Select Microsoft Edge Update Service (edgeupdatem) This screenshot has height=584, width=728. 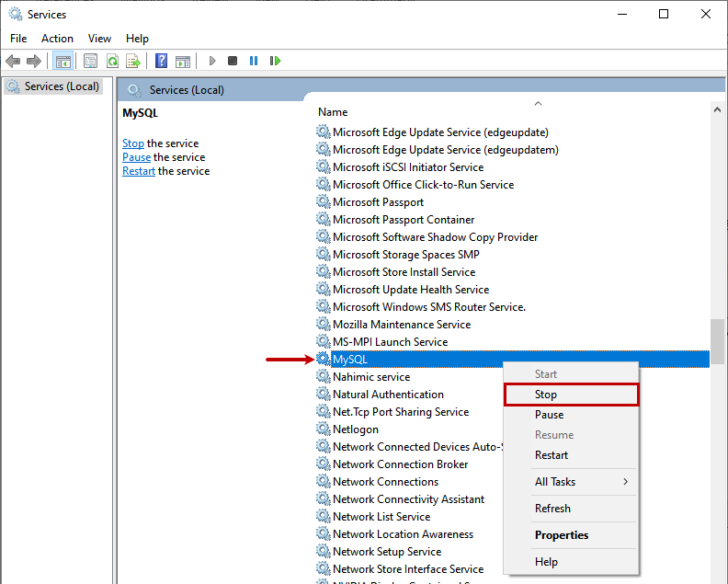[x=445, y=150]
